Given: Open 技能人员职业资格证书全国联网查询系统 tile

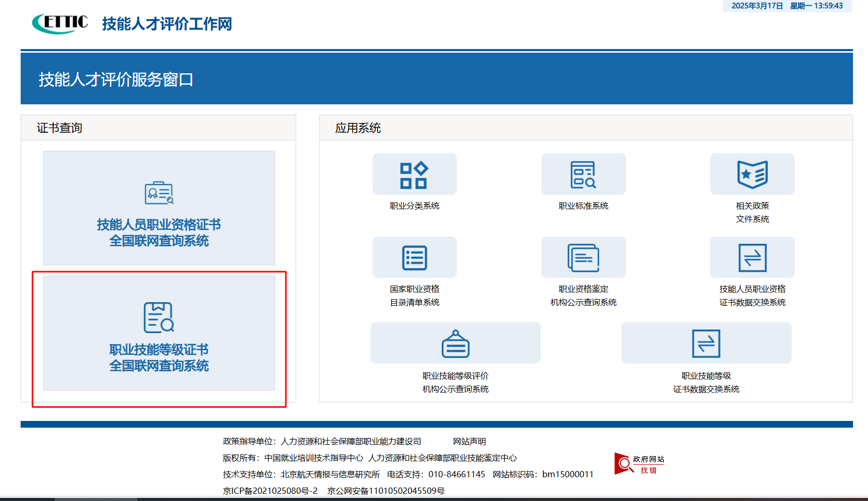Looking at the screenshot, I should coord(159,208).
